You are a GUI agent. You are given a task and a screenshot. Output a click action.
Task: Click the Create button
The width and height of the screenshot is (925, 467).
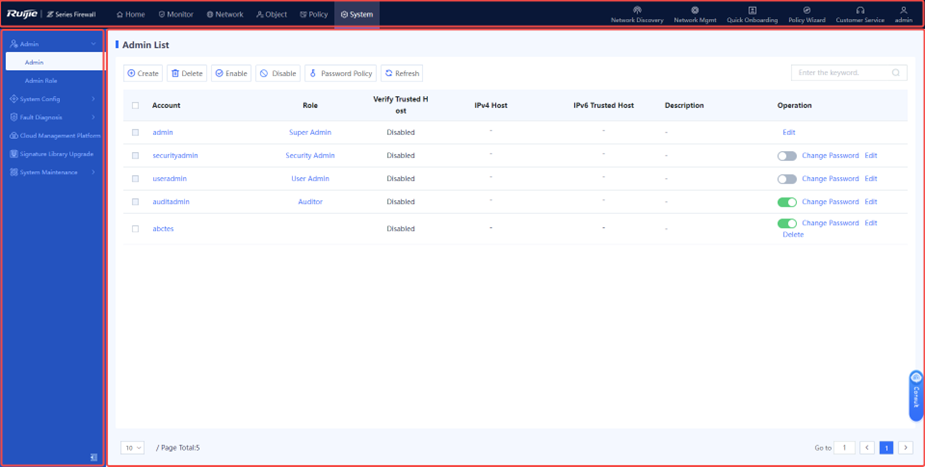pos(143,73)
